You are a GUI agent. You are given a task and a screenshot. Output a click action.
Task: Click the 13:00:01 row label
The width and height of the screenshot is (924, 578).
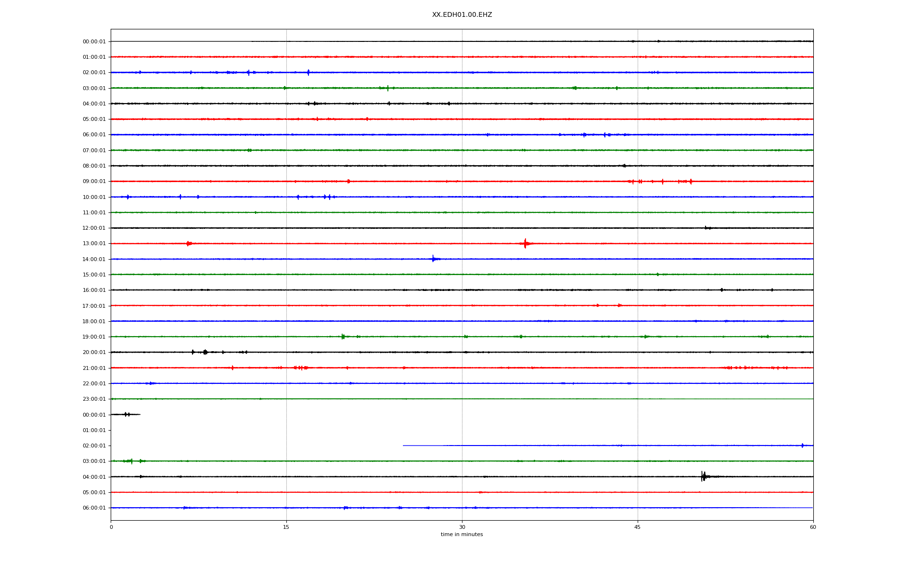pos(94,244)
